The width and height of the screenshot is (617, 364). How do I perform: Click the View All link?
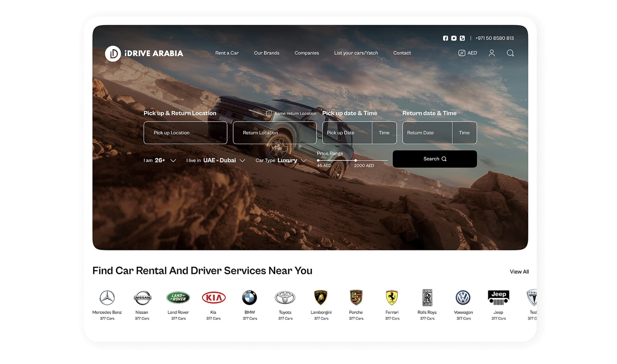519,272
